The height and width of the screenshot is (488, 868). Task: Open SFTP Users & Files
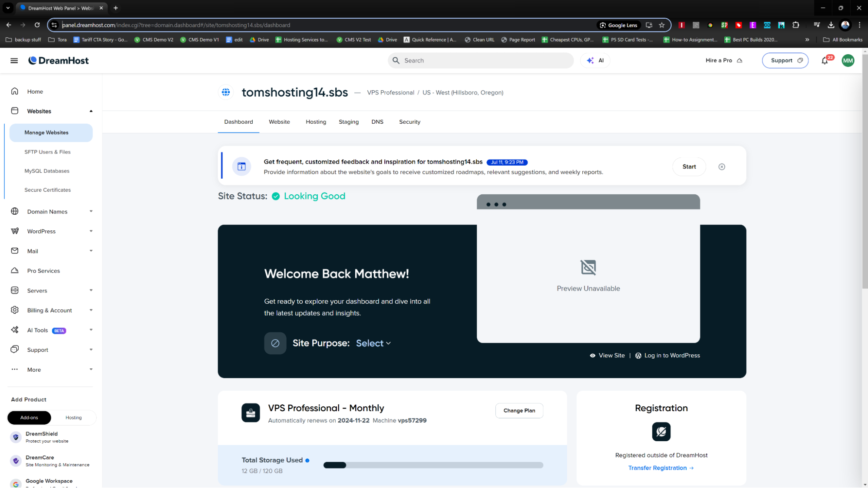click(47, 152)
